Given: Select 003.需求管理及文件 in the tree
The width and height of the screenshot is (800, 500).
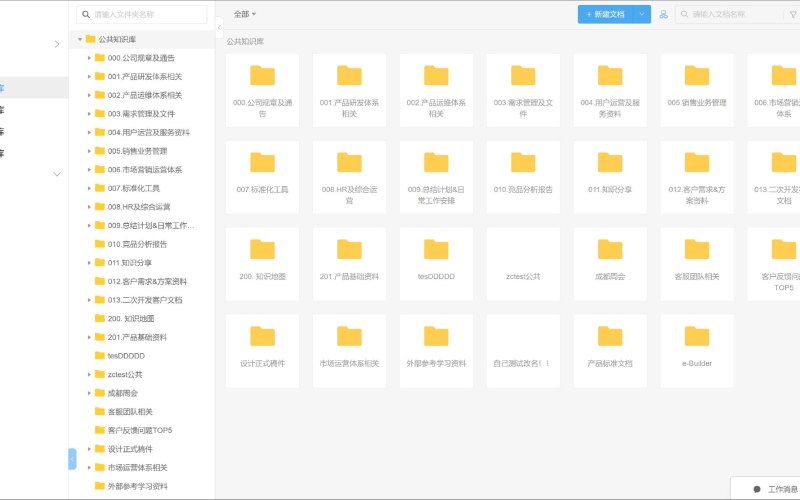Looking at the screenshot, I should [141, 114].
